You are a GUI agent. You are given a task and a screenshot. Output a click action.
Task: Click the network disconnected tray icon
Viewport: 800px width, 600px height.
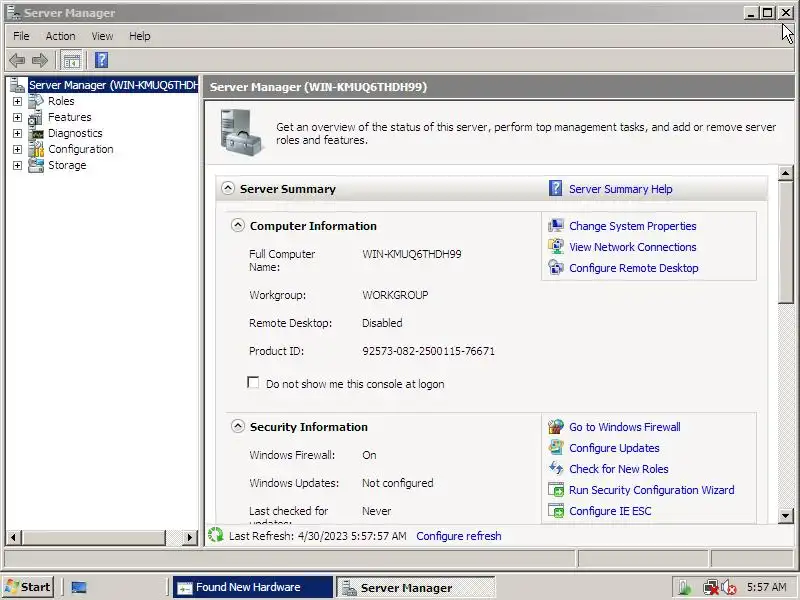point(710,588)
